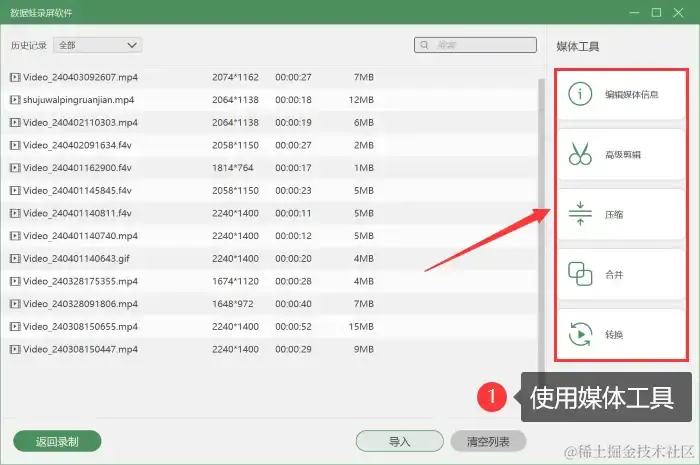
Task: Focus the search input field
Action: click(x=475, y=45)
